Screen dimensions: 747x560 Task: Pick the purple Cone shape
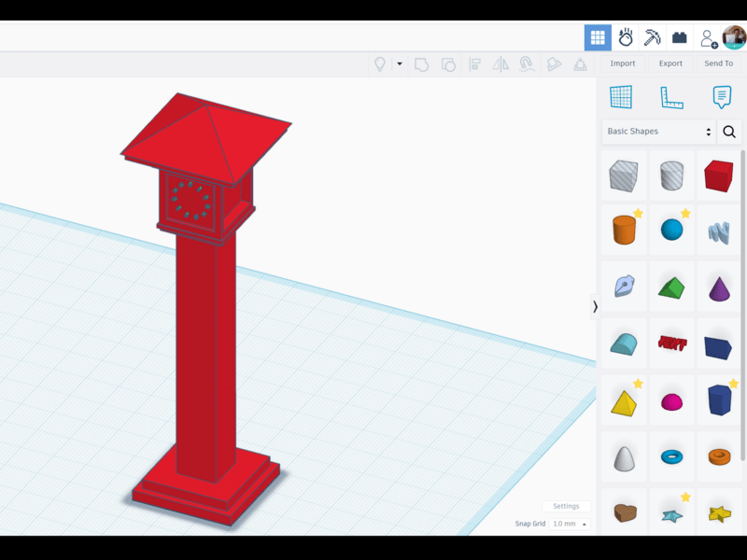718,287
